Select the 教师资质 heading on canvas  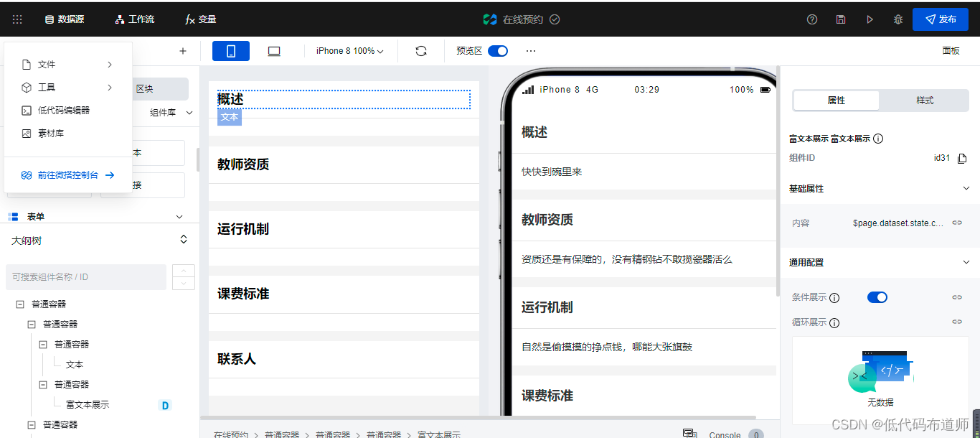point(243,164)
